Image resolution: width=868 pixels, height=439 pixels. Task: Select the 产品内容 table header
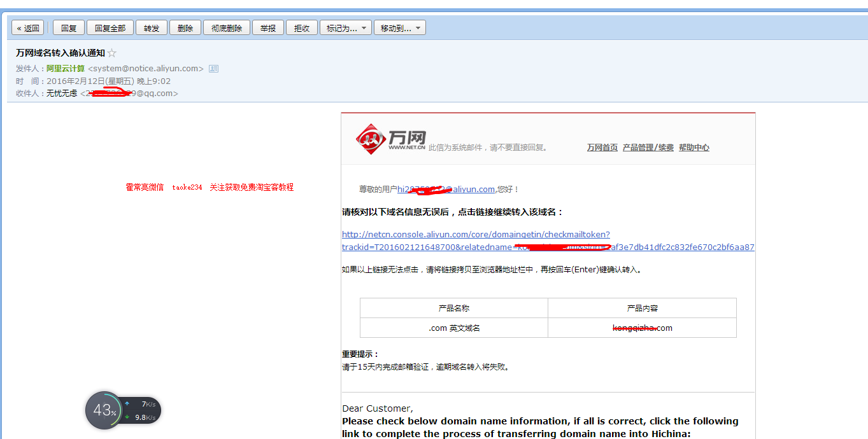643,308
